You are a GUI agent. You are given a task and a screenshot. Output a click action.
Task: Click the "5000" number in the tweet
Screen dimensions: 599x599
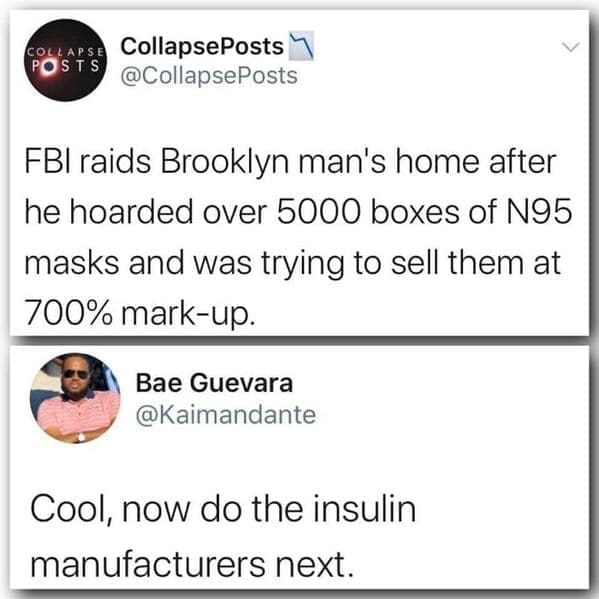coord(318,212)
